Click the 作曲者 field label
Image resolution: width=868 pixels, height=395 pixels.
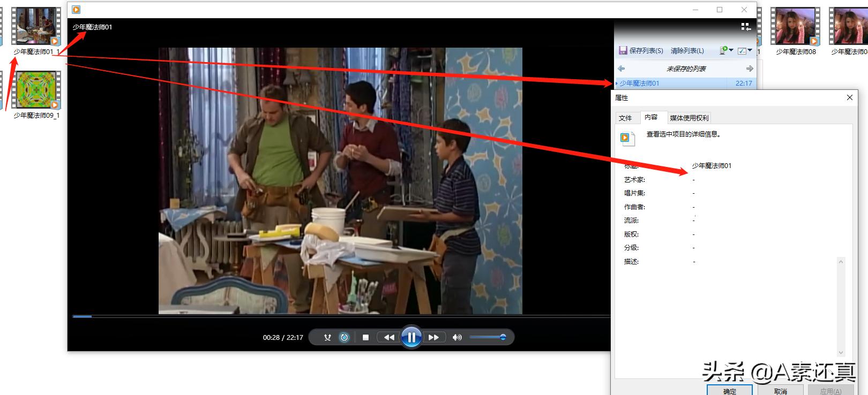[x=634, y=207]
